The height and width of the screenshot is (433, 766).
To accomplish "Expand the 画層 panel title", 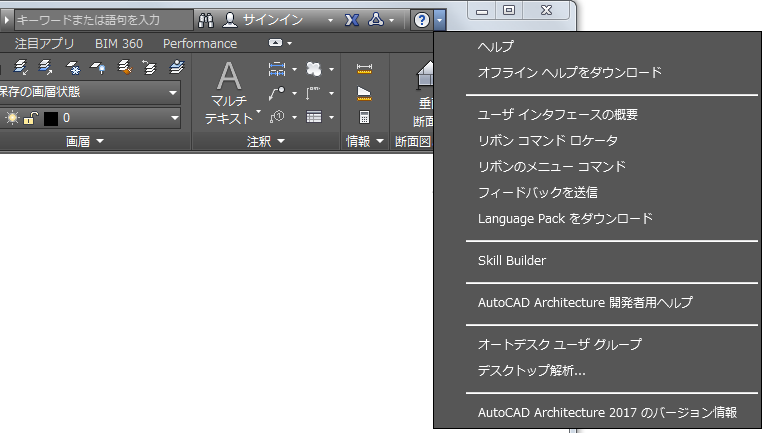I will 85,142.
